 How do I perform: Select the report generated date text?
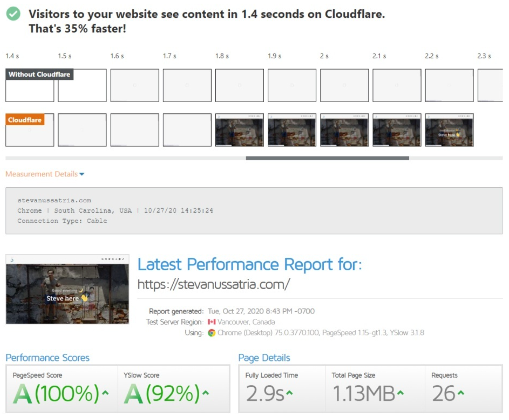(261, 311)
